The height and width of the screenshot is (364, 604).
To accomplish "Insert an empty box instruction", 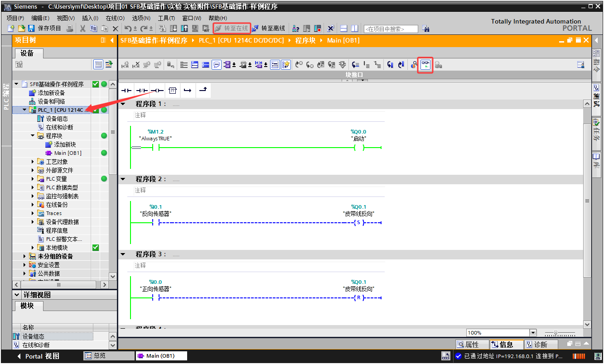I will pos(172,91).
